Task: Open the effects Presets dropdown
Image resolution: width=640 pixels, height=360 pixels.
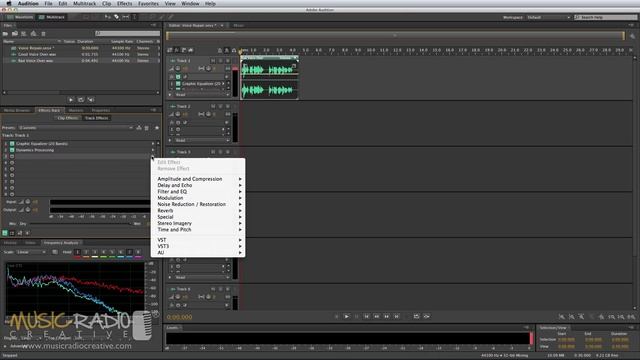Action: [76, 128]
